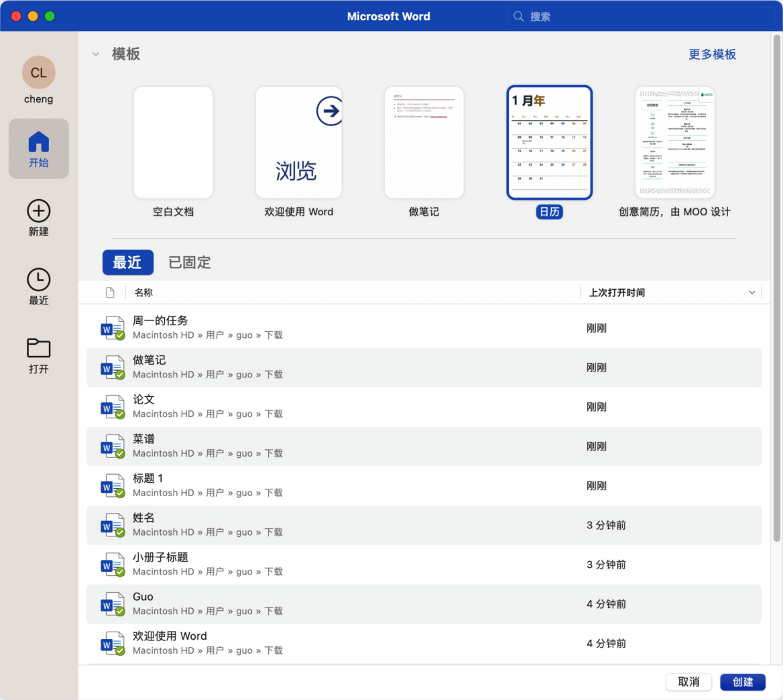Screen dimensions: 783x700
Task: Choose the 空白文档 template thumbnail
Action: [173, 143]
